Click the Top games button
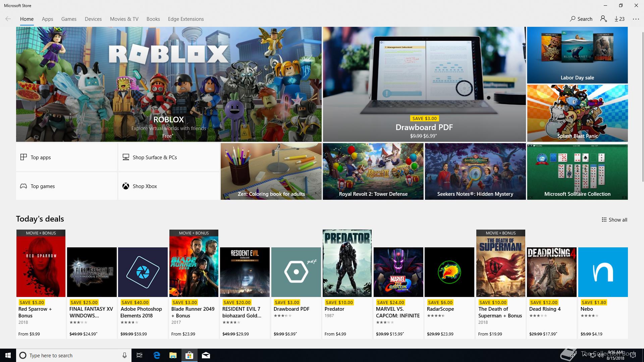This screenshot has height=362, width=644. point(66,186)
